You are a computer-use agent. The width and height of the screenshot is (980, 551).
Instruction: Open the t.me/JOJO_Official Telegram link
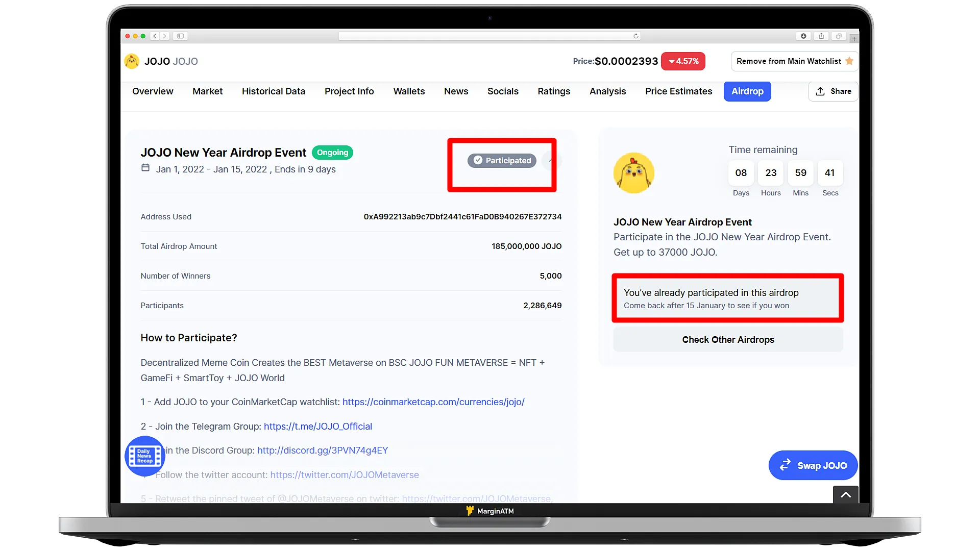click(318, 427)
